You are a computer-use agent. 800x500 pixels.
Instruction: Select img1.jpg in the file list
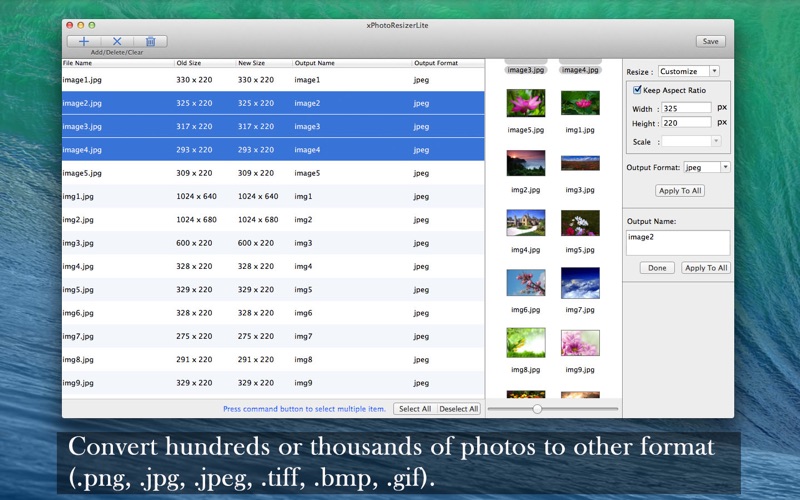click(x=273, y=196)
